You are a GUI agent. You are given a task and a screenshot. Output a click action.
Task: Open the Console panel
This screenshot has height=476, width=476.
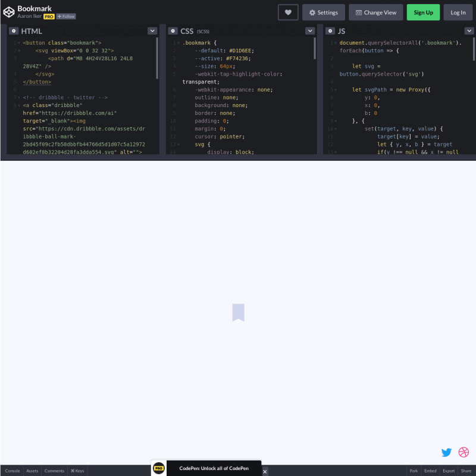coord(12,471)
